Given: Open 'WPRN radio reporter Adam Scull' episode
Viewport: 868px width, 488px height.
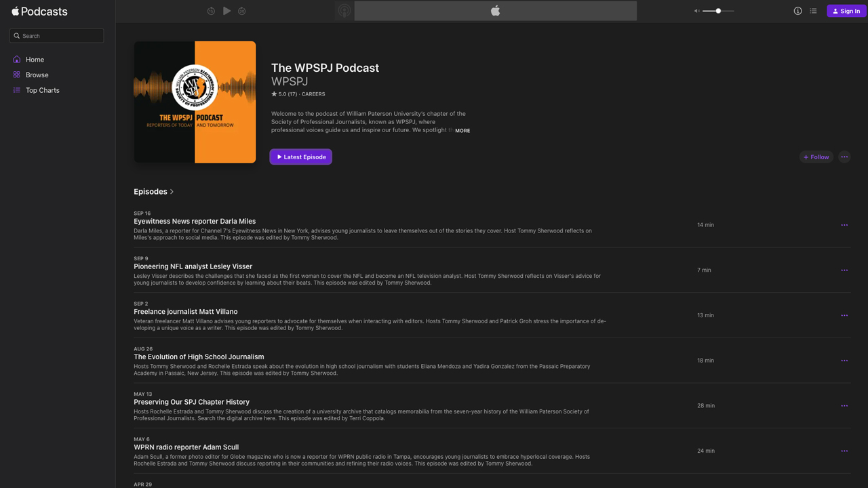Looking at the screenshot, I should pyautogui.click(x=186, y=447).
